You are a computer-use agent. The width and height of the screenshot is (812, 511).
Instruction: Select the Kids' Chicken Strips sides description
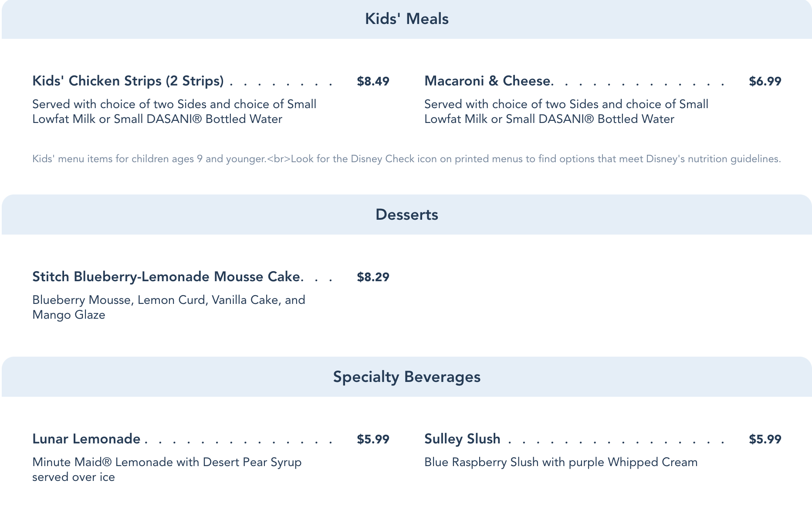point(174,112)
